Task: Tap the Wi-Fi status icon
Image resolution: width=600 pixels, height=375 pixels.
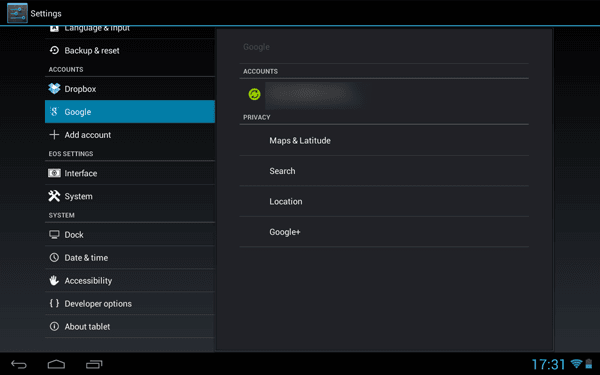Action: tap(576, 364)
